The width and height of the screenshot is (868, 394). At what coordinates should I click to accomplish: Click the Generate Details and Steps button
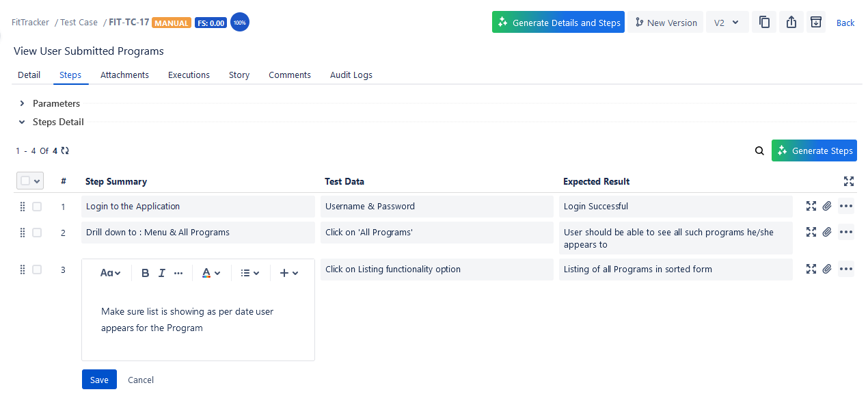point(558,22)
